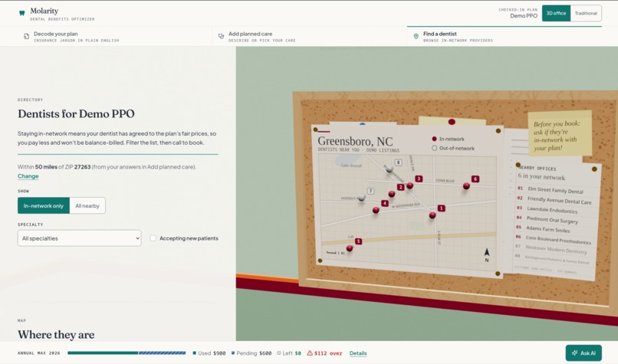Image resolution: width=618 pixels, height=364 pixels.
Task: Click Cone Boulevard Prosthodontics listing
Action: pos(558,240)
